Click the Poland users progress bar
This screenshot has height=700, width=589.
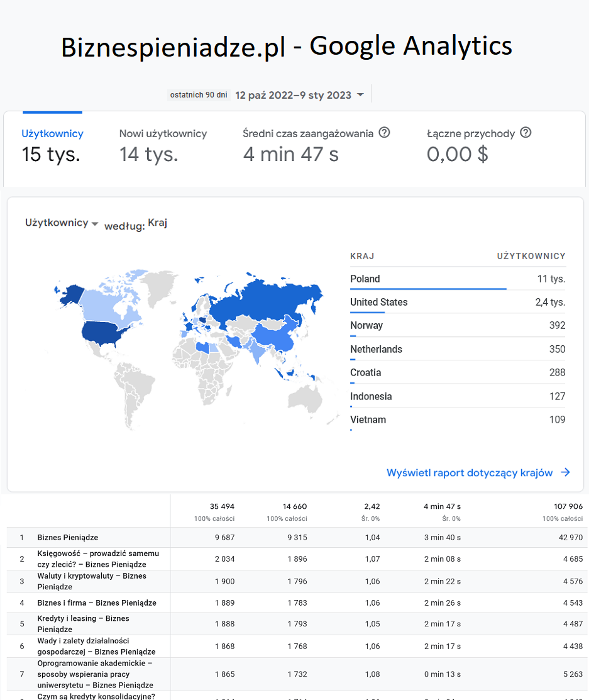pyautogui.click(x=428, y=289)
